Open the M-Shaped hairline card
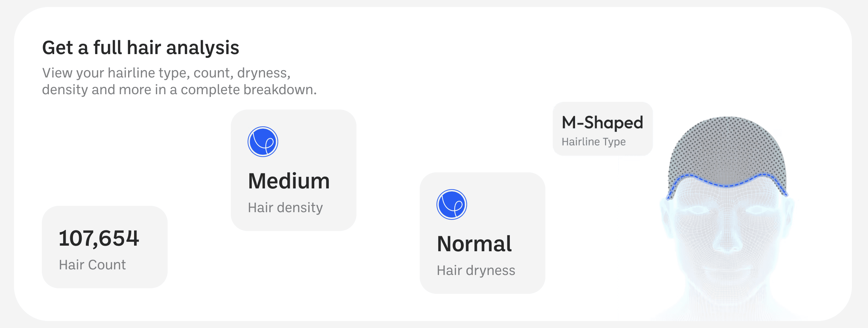868x328 pixels. (602, 129)
